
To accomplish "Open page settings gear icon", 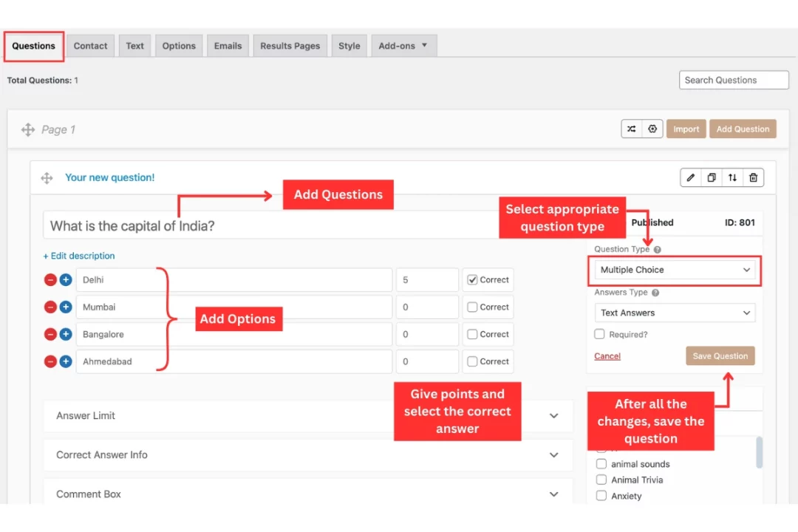I will 652,129.
